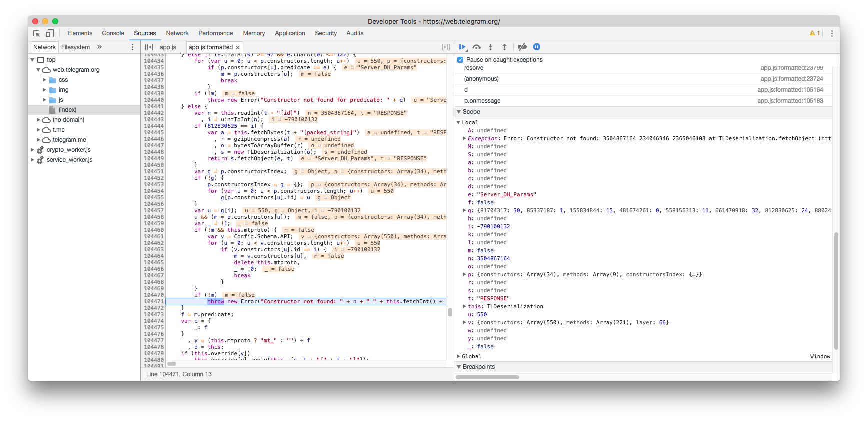Click the telegram.me cloud domain icon

pos(46,140)
